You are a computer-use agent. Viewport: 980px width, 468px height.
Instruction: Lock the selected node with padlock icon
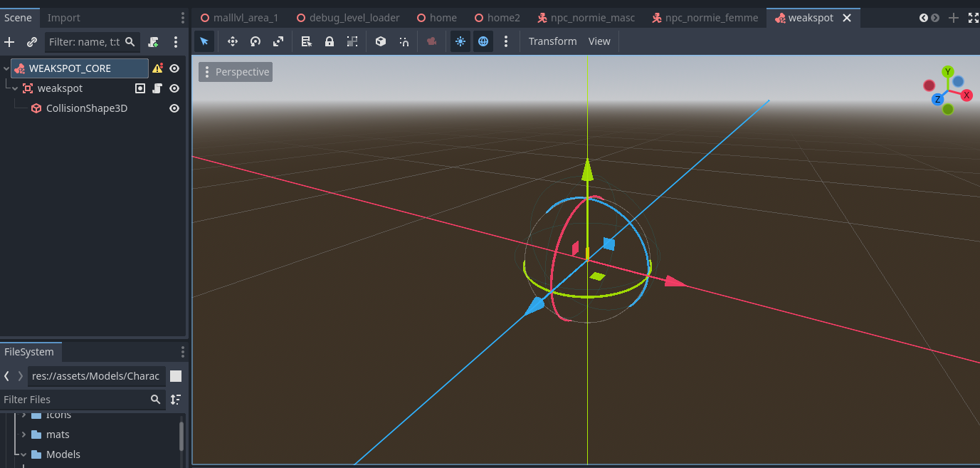(x=330, y=41)
